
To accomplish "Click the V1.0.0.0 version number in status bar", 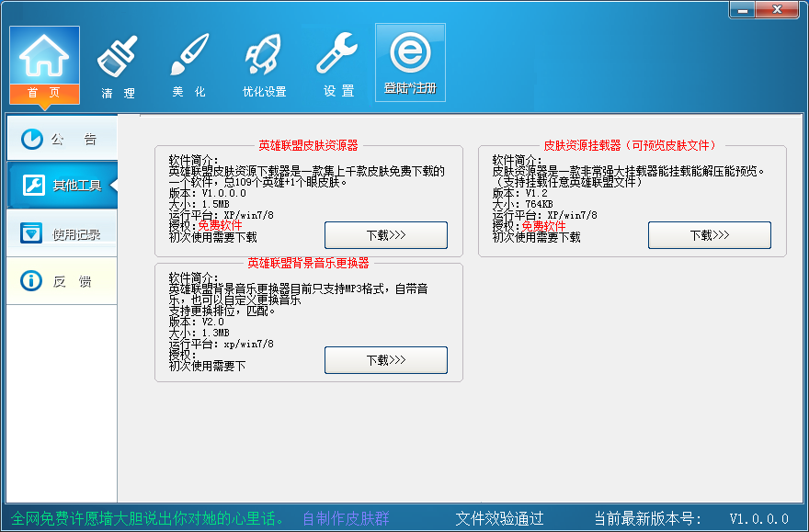I will point(758,518).
